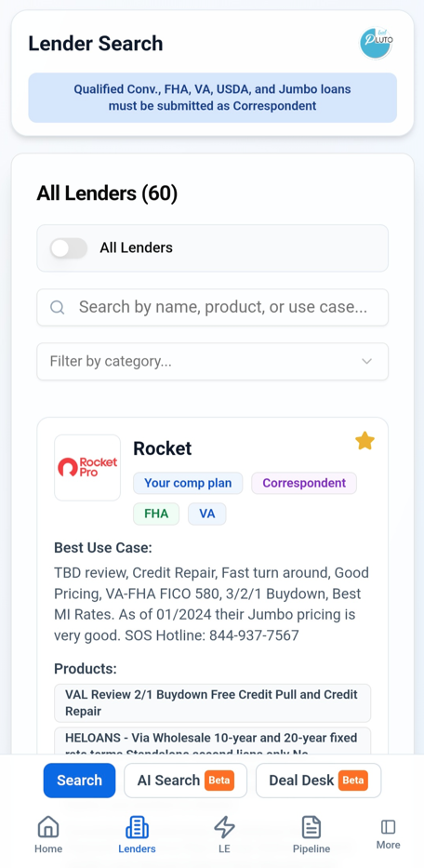The image size is (424, 868).
Task: Open the More panel icon
Action: click(388, 827)
